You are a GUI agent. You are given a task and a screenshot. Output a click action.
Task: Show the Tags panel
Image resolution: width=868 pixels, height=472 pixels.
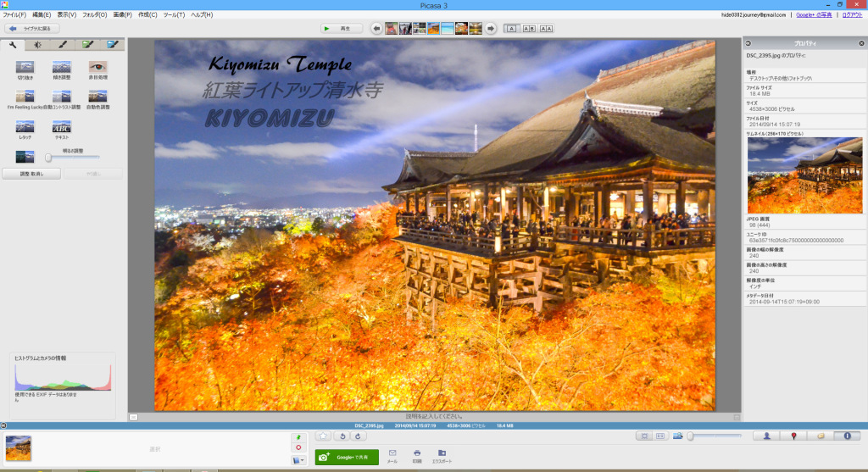click(x=821, y=436)
